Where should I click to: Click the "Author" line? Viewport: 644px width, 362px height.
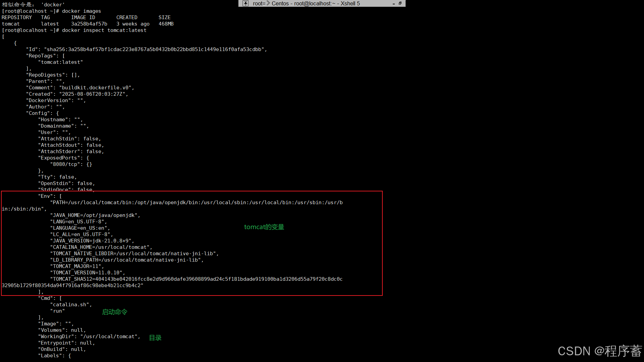point(45,107)
